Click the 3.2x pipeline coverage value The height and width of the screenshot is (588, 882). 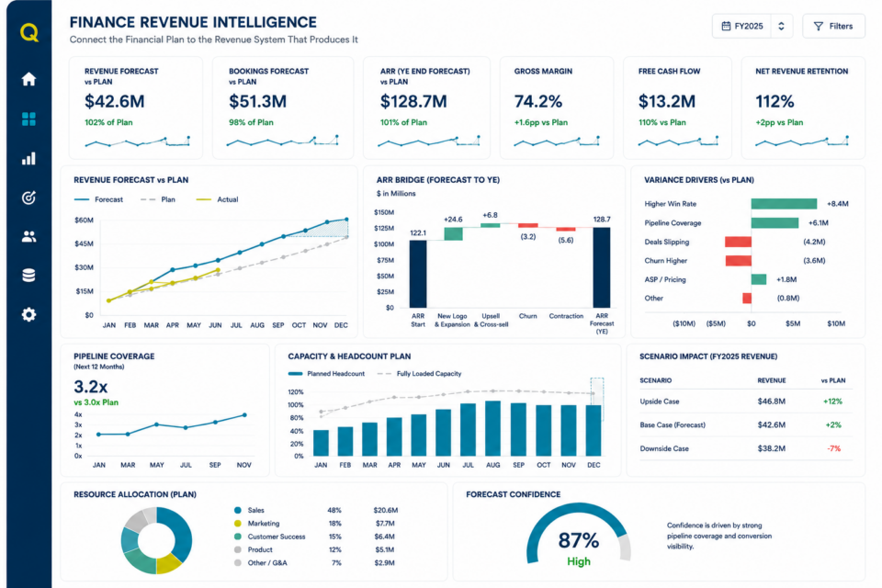[x=91, y=387]
